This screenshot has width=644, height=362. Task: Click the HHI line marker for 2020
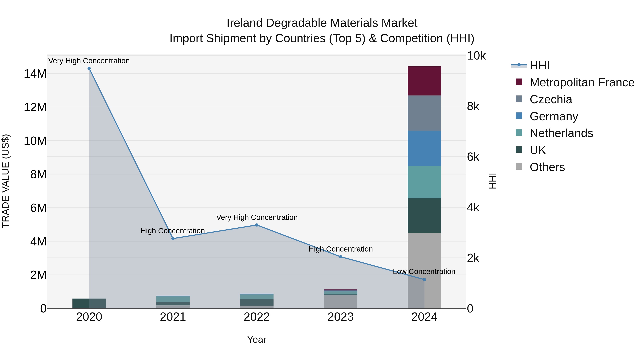click(x=89, y=68)
